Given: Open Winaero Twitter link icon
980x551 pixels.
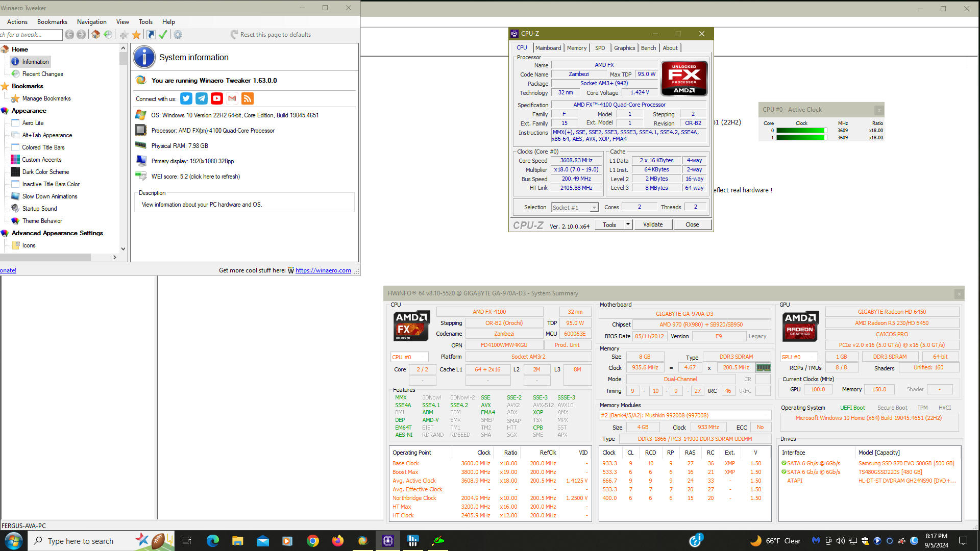Looking at the screenshot, I should [x=186, y=98].
